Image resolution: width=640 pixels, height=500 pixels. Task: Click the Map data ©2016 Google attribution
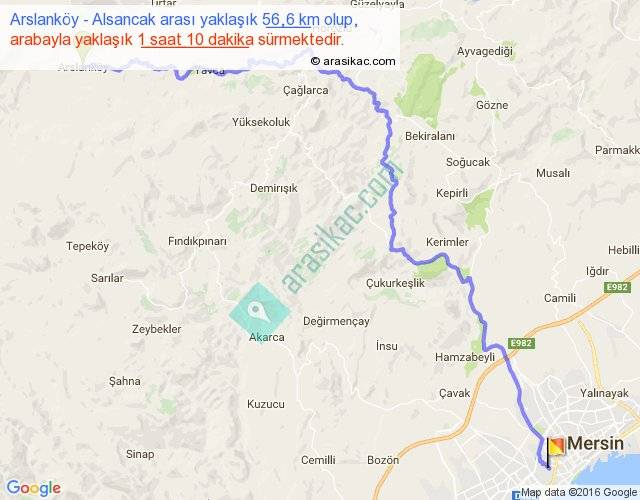tap(579, 492)
